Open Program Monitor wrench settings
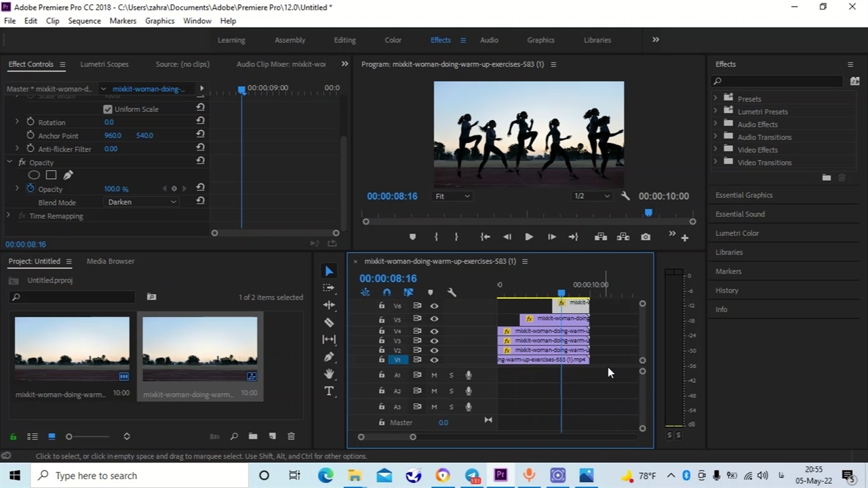 625,196
